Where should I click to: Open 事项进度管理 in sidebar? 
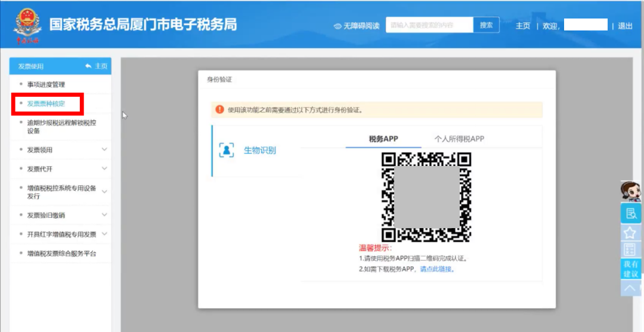click(x=46, y=84)
